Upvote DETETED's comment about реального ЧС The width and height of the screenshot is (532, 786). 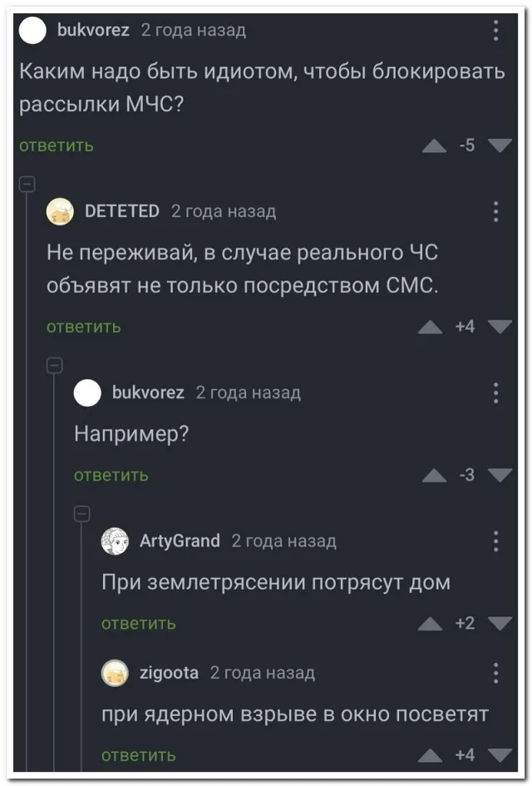pos(430,328)
